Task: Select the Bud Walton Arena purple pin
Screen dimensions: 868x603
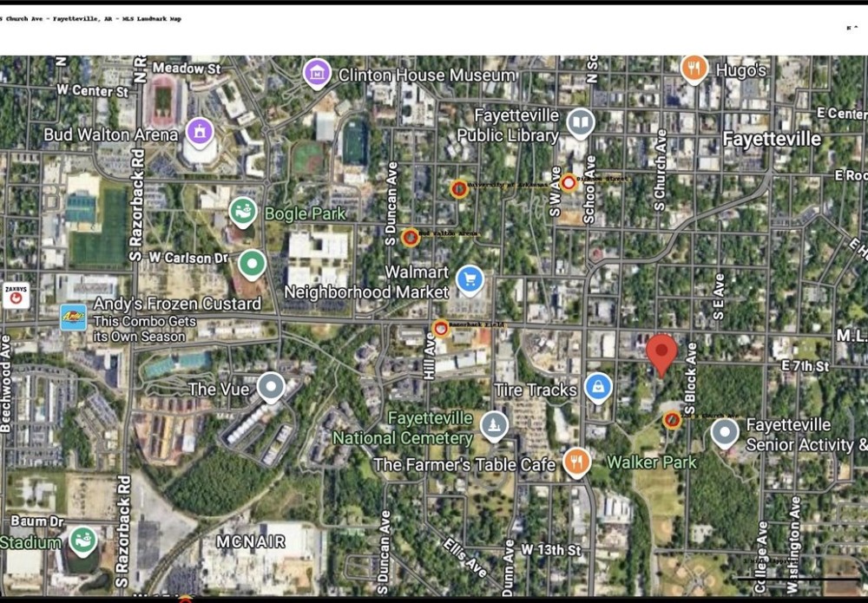Action: tap(200, 132)
